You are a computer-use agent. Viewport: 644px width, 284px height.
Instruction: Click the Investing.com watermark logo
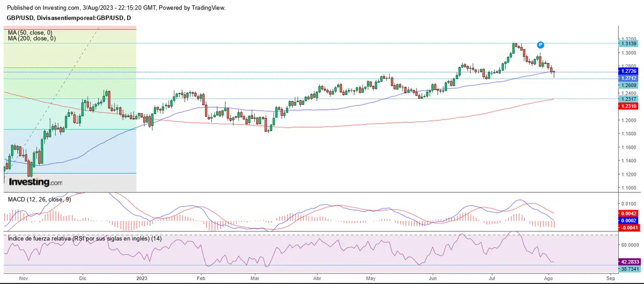(x=35, y=182)
